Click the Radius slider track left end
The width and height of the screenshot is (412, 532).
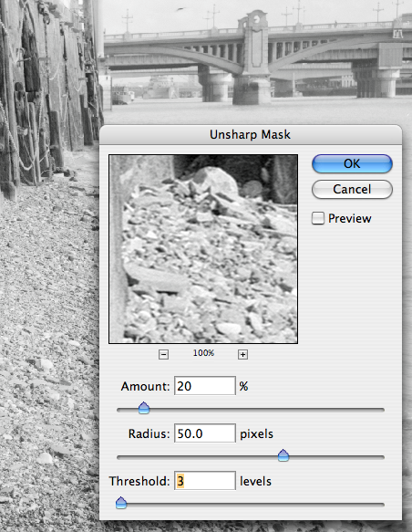coord(120,458)
